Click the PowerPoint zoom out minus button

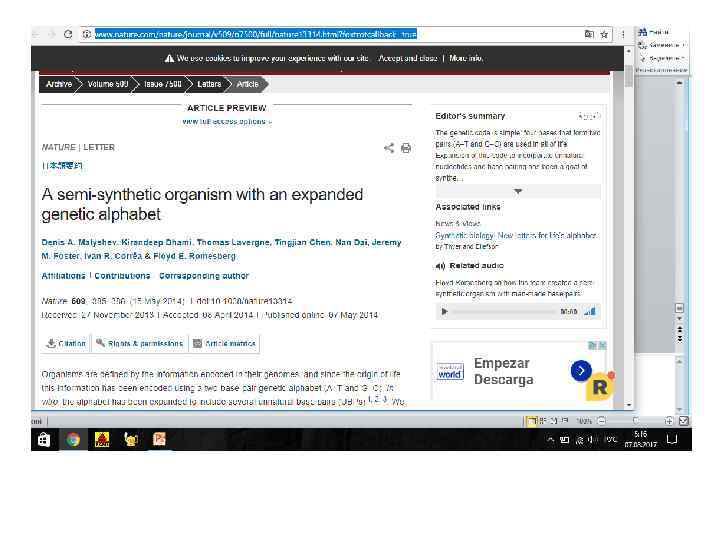coord(602,421)
